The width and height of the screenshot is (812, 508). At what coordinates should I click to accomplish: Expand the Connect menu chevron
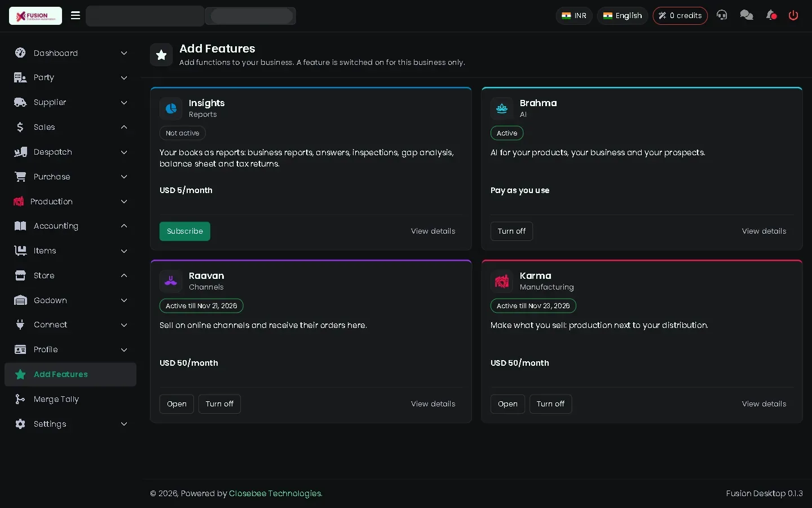pos(124,325)
